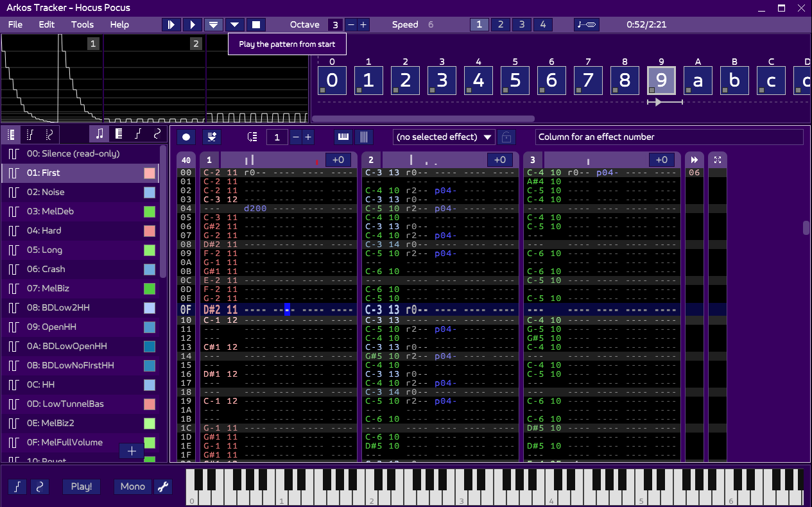Viewport: 812px width, 507px height.
Task: Click the add instrument plus button
Action: tap(132, 451)
